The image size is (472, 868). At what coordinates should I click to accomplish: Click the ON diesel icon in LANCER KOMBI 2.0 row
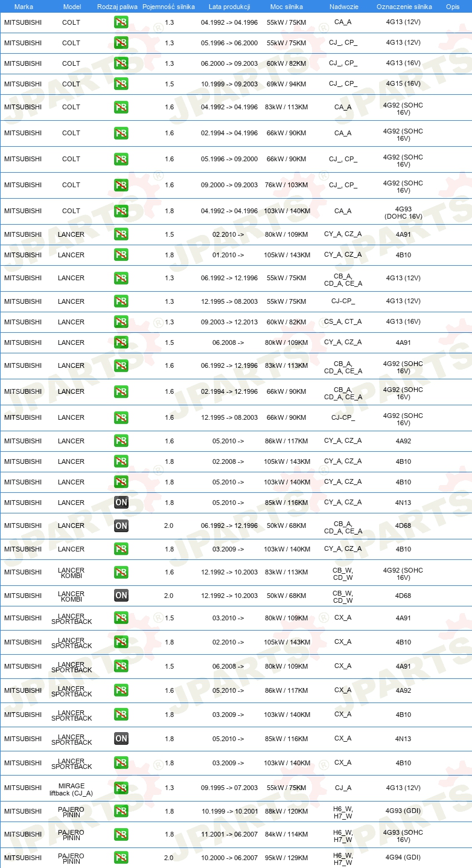point(121,596)
